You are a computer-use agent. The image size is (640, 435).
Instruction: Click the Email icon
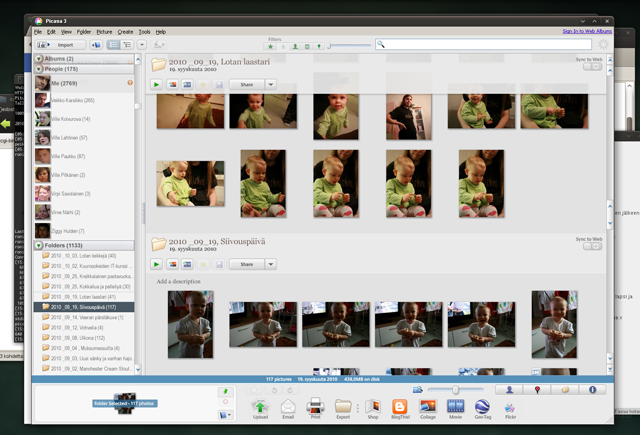click(x=288, y=409)
